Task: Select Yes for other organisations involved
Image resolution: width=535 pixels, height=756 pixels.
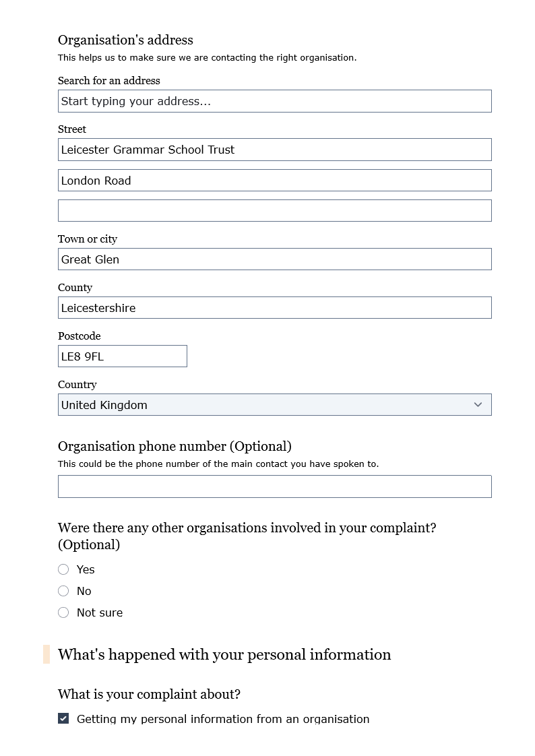Action: coord(63,569)
